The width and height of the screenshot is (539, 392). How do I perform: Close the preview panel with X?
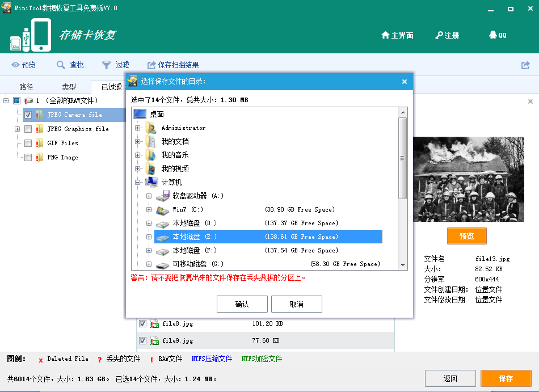[530, 102]
